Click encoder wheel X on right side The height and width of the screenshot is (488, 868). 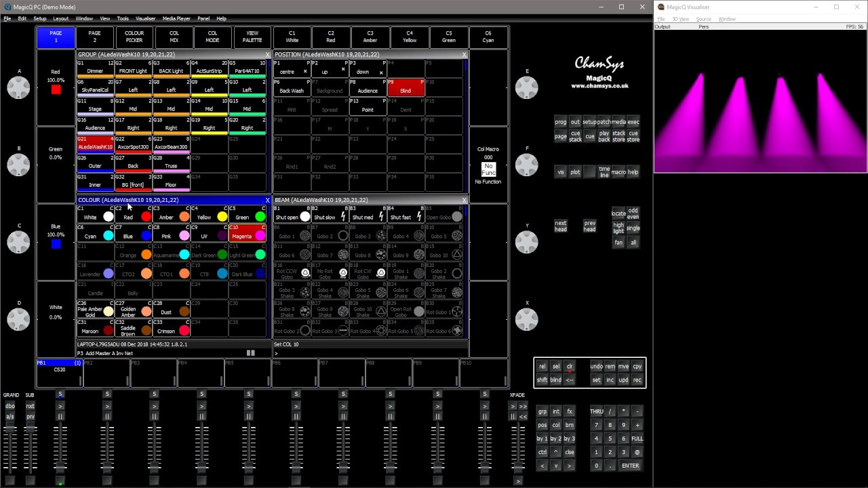point(527,319)
